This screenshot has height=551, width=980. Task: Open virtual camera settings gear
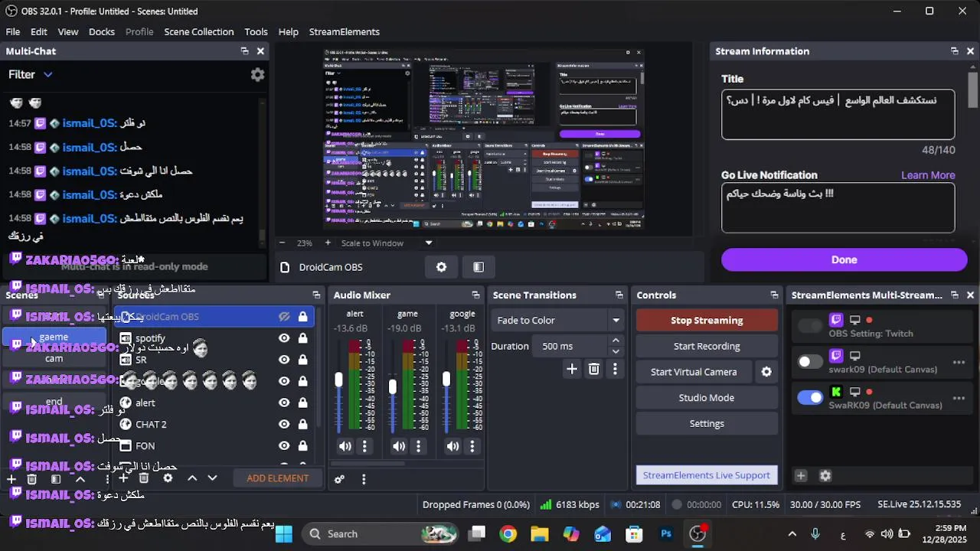(766, 372)
